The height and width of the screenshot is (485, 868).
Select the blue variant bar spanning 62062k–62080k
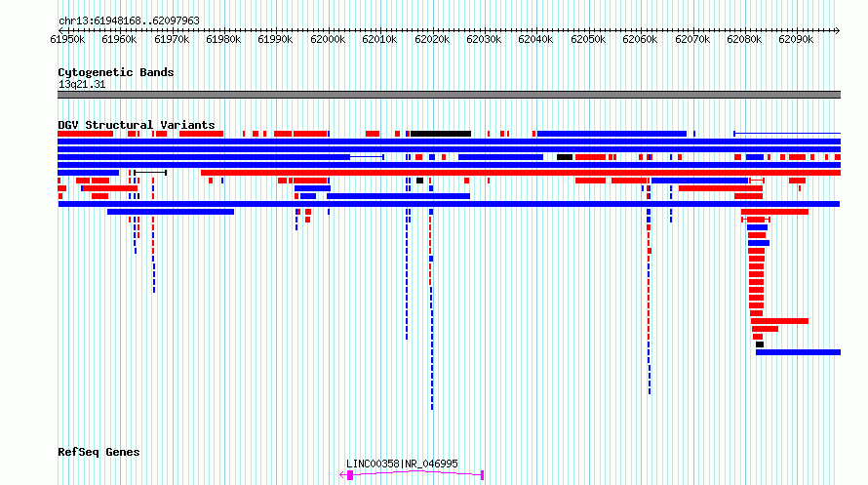coord(699,181)
